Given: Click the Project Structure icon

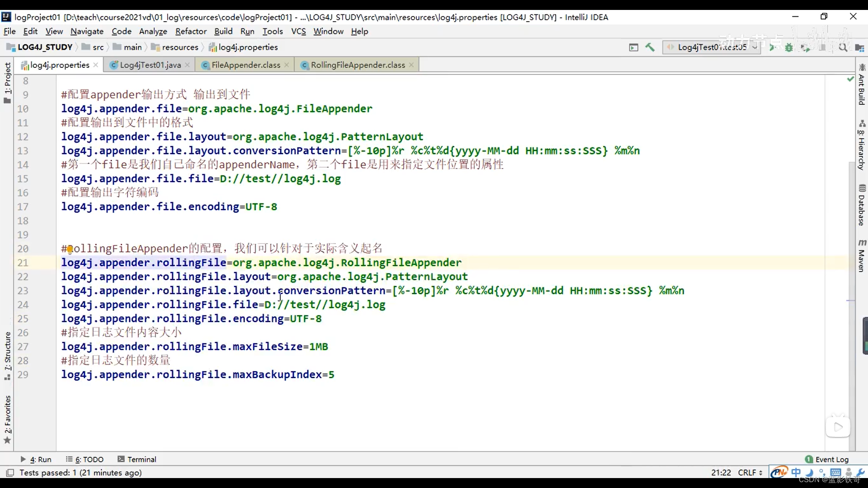Looking at the screenshot, I should coord(859,47).
